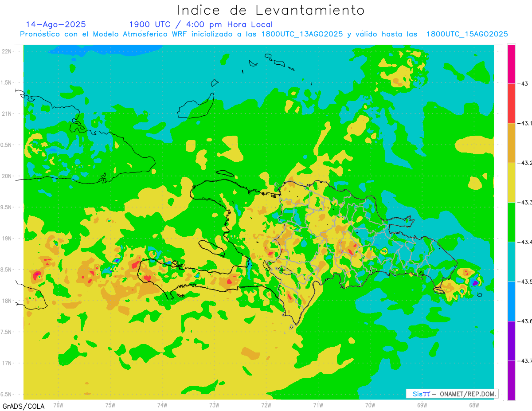The height and width of the screenshot is (411, 532).
Task: Click the '-43.2' legend value
Action: click(x=524, y=163)
